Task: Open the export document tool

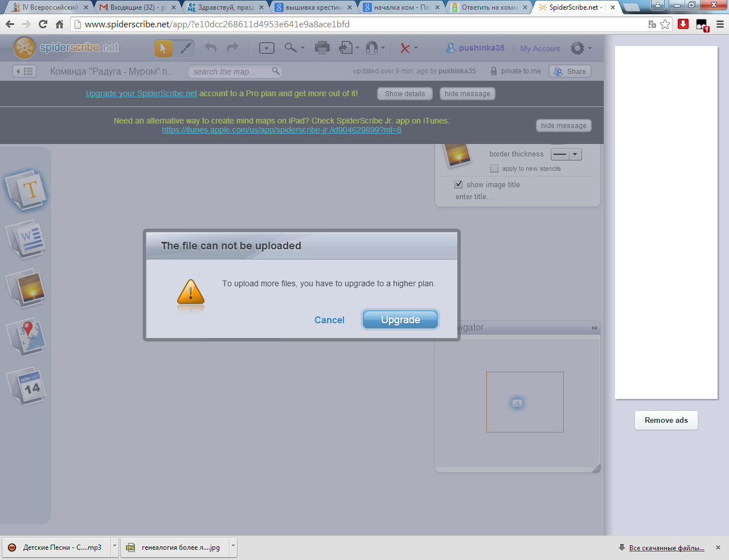Action: 346,48
